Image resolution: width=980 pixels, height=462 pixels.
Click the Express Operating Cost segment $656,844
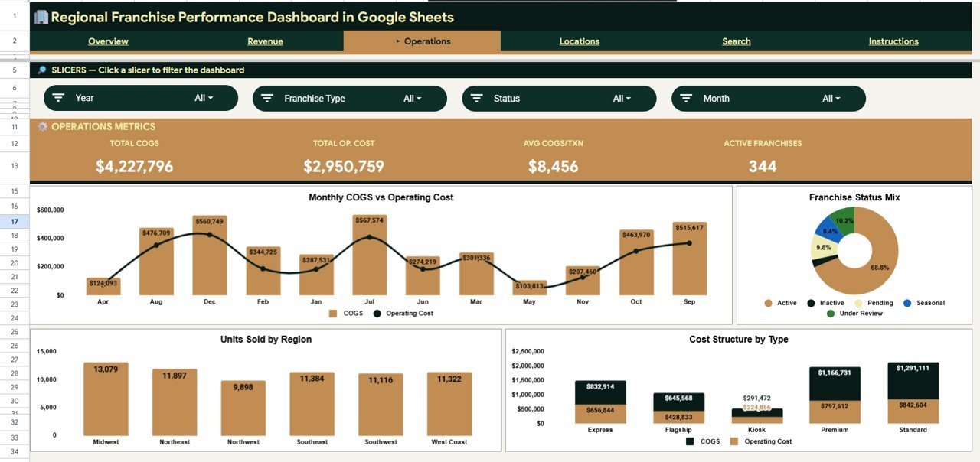pyautogui.click(x=600, y=414)
